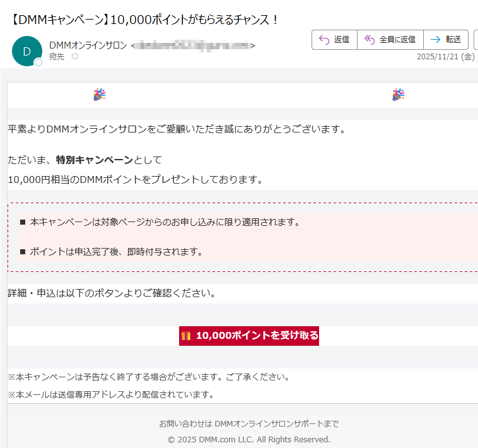Click the sender avatar circle labeled D
The width and height of the screenshot is (478, 448).
tap(26, 51)
